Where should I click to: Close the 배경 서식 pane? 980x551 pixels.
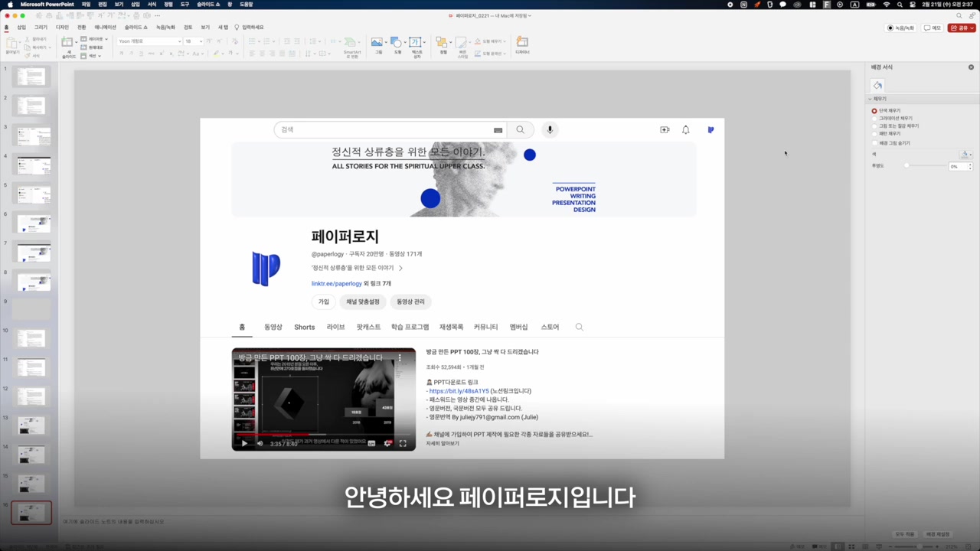(971, 67)
